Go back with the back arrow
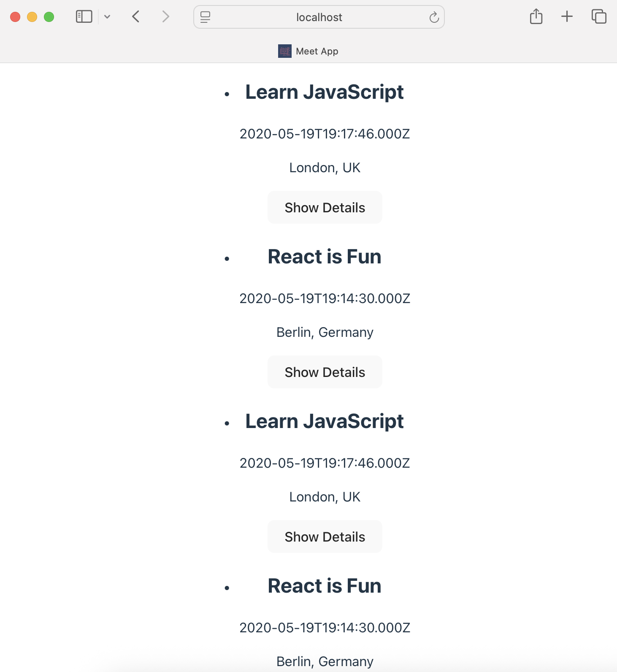Viewport: 617px width, 672px height. [135, 17]
